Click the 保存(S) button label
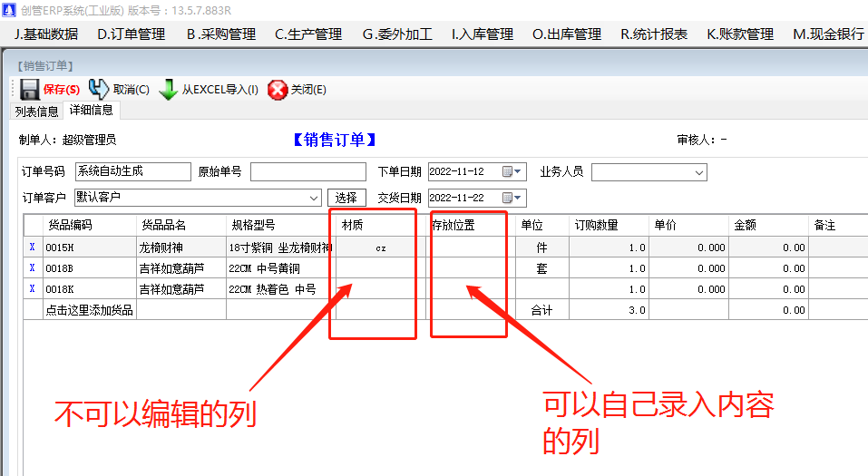The image size is (868, 476). click(x=62, y=90)
